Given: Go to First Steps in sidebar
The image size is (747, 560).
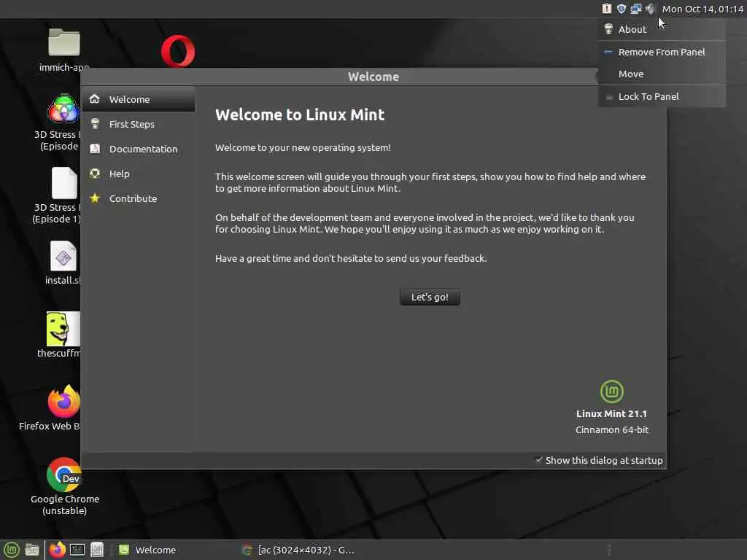Looking at the screenshot, I should coord(139,124).
